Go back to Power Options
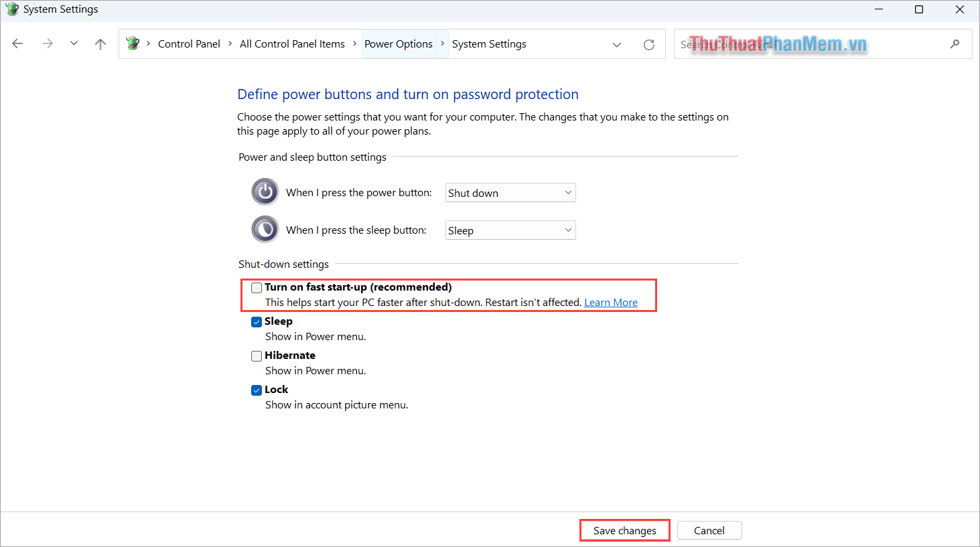Image resolution: width=980 pixels, height=547 pixels. tap(399, 44)
